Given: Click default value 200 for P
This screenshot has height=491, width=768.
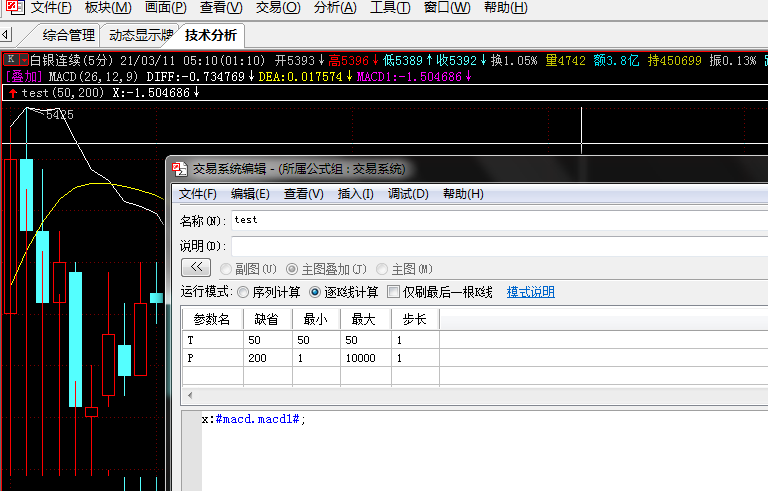Looking at the screenshot, I should pyautogui.click(x=267, y=358).
